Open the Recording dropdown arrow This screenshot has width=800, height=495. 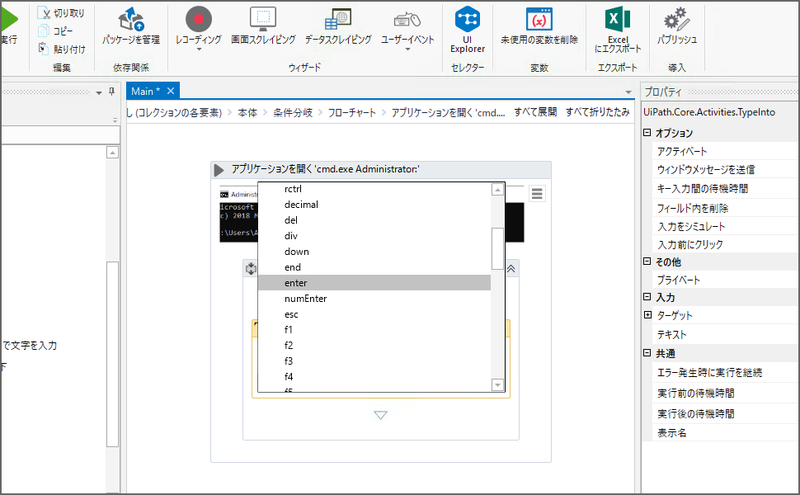[198, 50]
